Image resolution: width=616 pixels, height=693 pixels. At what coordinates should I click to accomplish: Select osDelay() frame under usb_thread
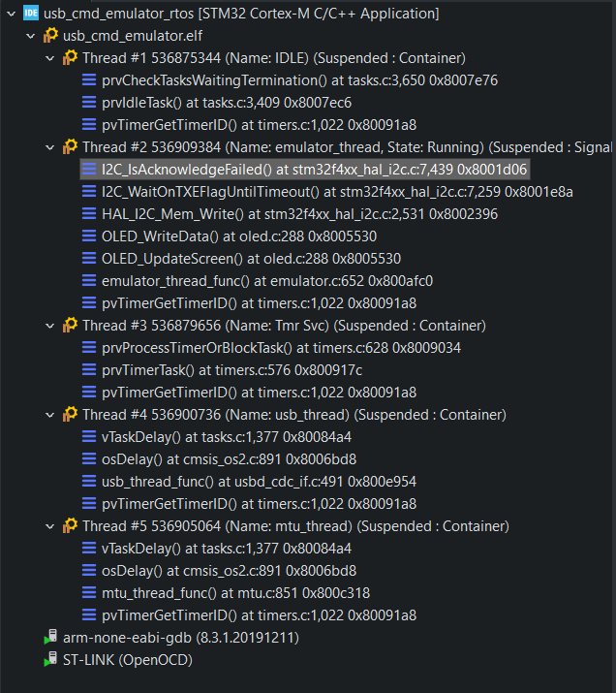[x=229, y=459]
